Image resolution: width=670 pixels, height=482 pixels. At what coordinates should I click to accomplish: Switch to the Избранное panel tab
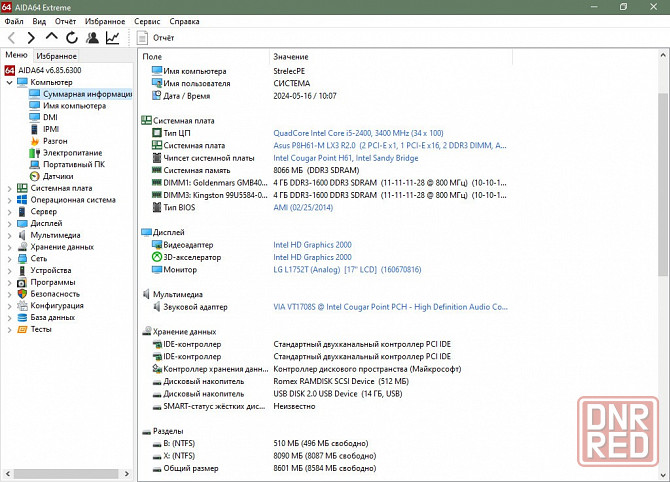pos(56,56)
